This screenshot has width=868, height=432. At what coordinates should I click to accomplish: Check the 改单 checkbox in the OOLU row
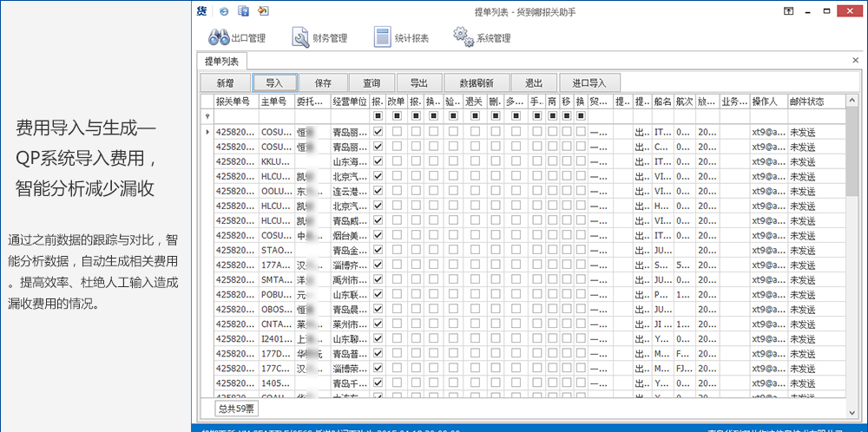coord(397,191)
